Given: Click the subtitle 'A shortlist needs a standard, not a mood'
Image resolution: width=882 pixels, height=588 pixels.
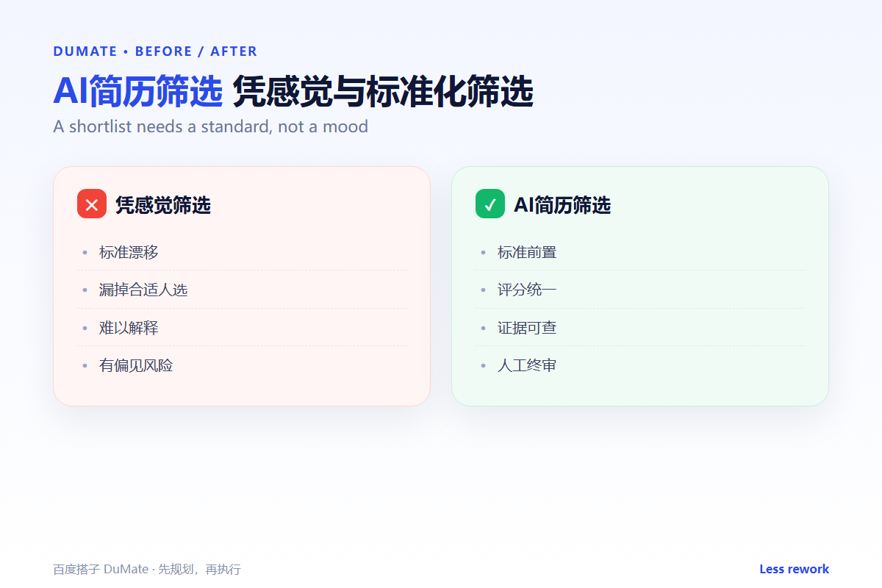Looking at the screenshot, I should click(210, 126).
